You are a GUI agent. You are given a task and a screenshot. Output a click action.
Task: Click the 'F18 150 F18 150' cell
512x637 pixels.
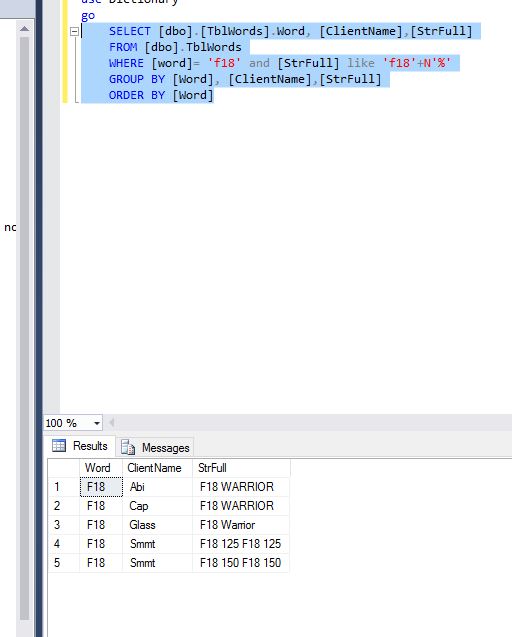241,563
